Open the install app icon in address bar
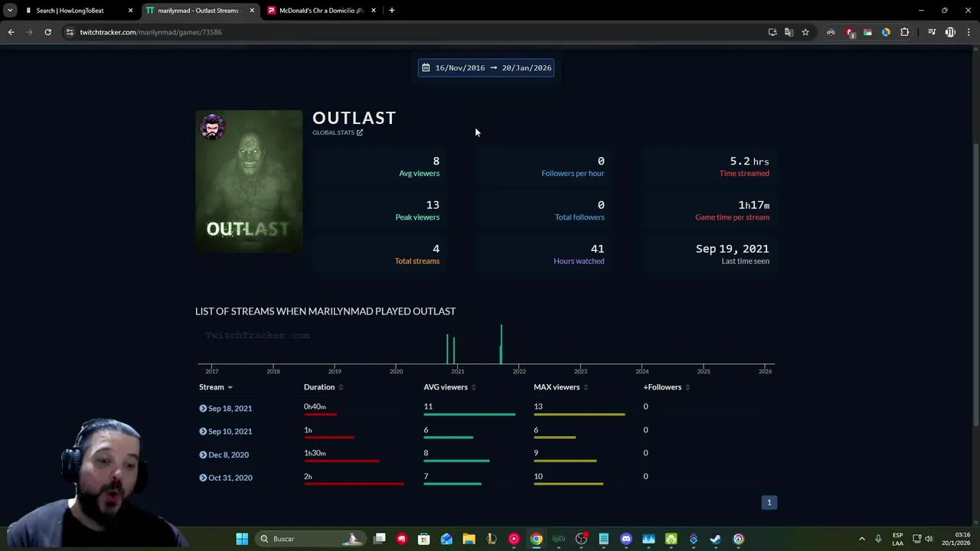Viewport: 980px width, 551px height. click(x=773, y=32)
